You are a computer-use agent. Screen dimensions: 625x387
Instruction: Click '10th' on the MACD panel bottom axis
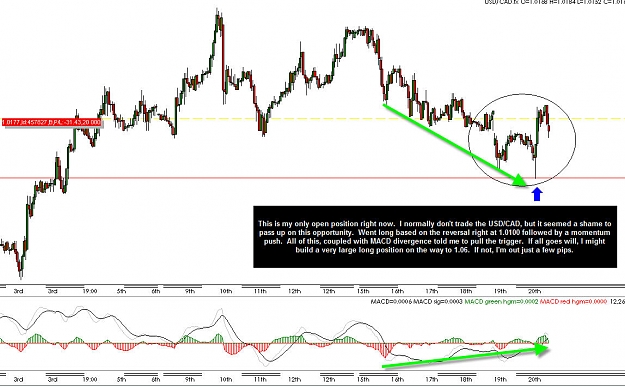point(226,379)
